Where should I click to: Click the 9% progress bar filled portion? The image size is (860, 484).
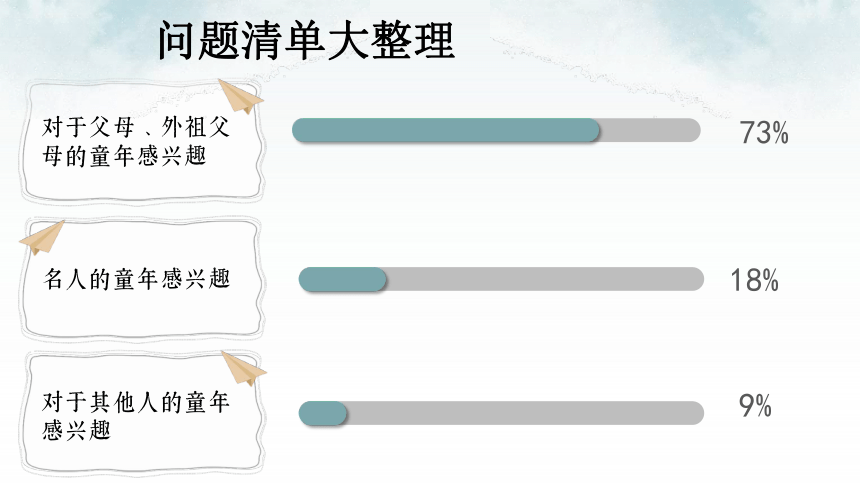(x=322, y=413)
